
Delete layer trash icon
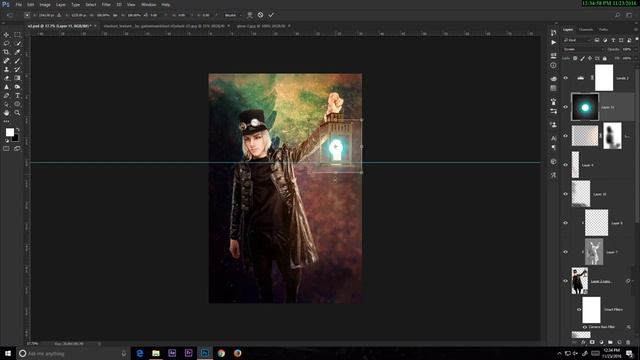628,342
